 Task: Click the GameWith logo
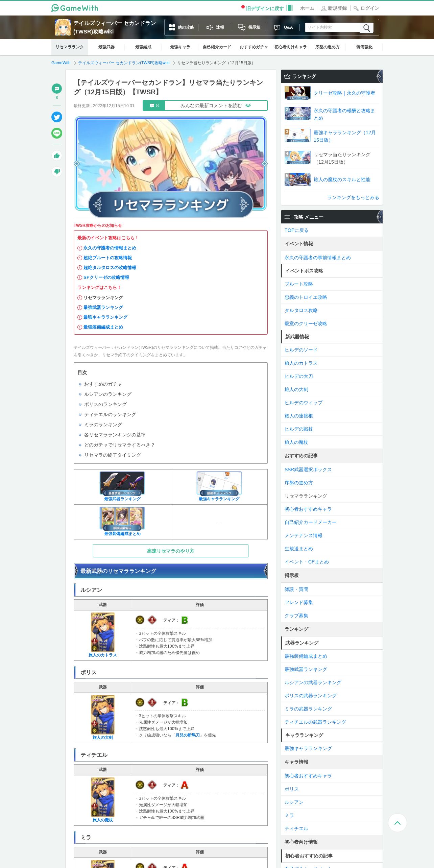pyautogui.click(x=75, y=8)
